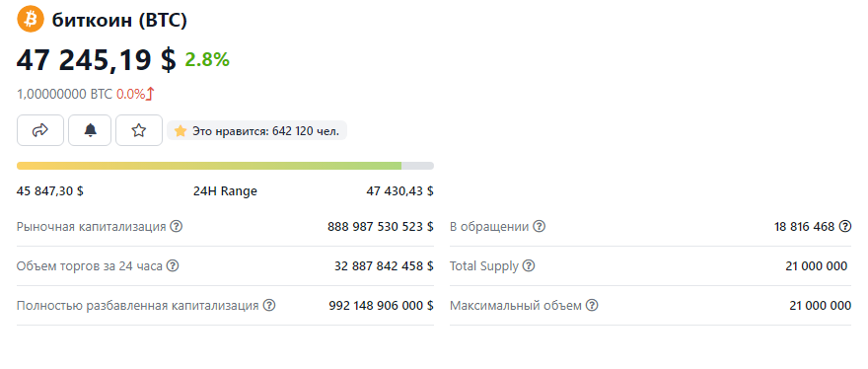
Task: Open help icon next to В обращении label
Action: click(x=539, y=227)
